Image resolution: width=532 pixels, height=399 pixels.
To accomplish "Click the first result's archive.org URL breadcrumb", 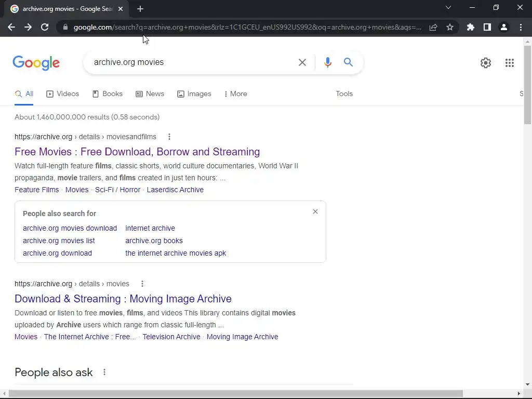I will 86,137.
